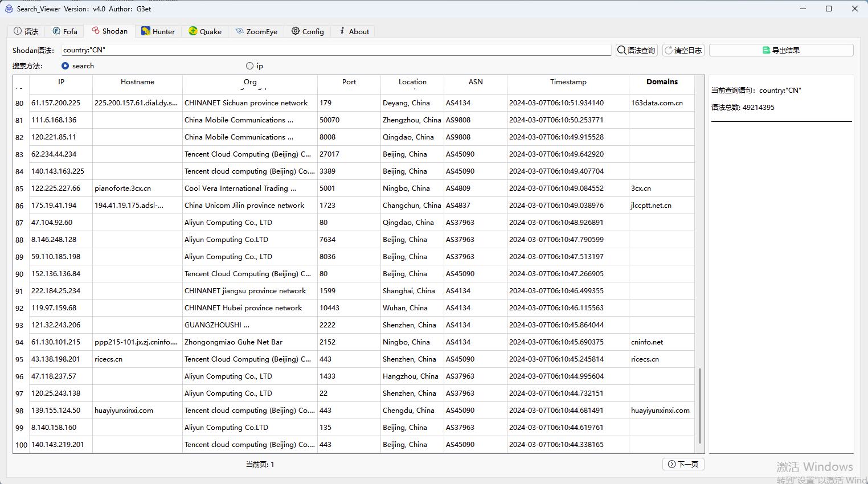Click the results table vertical scrollbar

coord(700,405)
